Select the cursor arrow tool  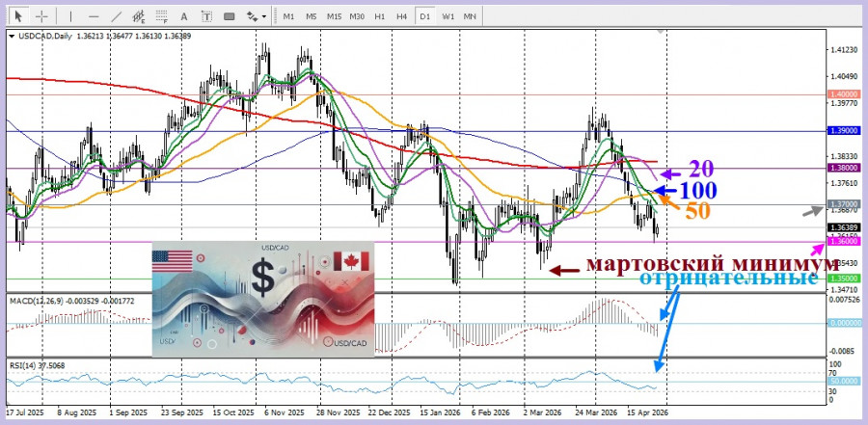point(20,16)
